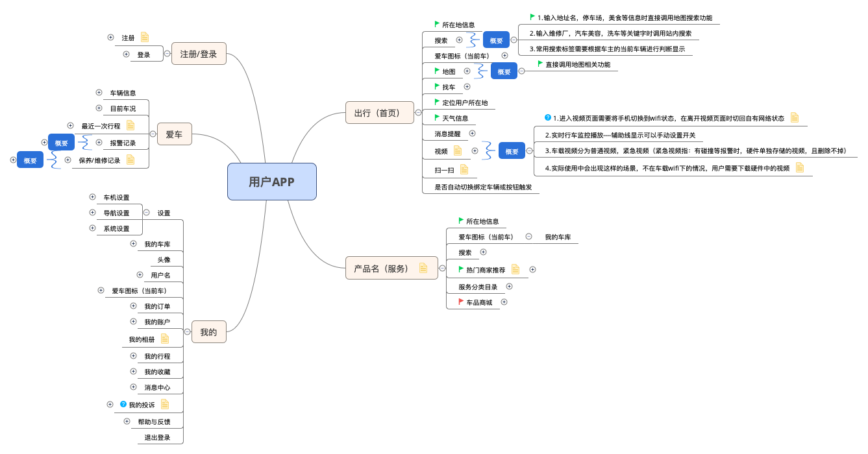Open the note icon beside 注册
The width and height of the screenshot is (868, 454).
(145, 38)
